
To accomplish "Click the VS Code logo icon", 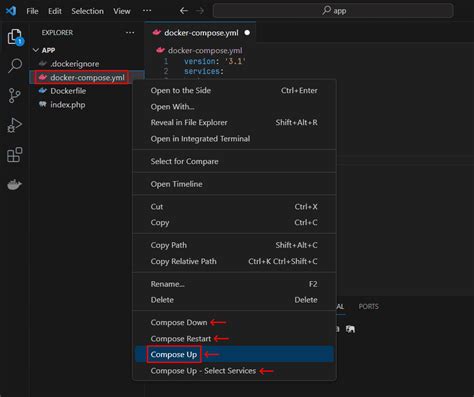I will [11, 11].
